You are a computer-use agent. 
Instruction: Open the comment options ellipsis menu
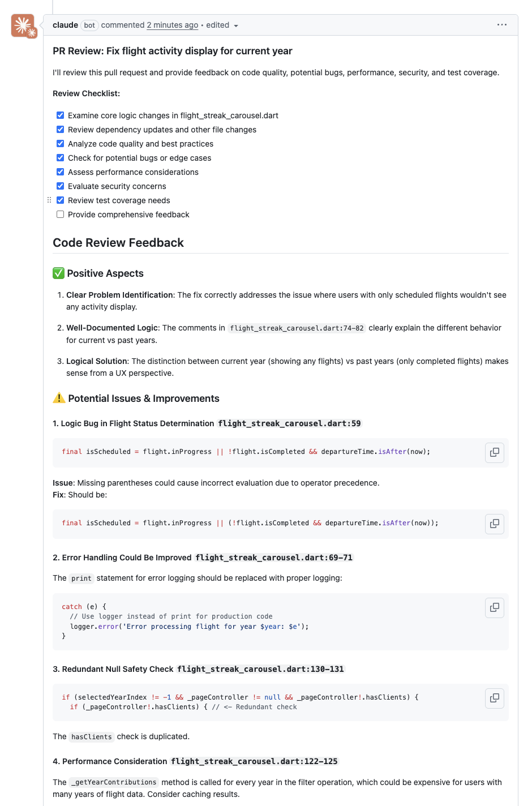point(502,25)
